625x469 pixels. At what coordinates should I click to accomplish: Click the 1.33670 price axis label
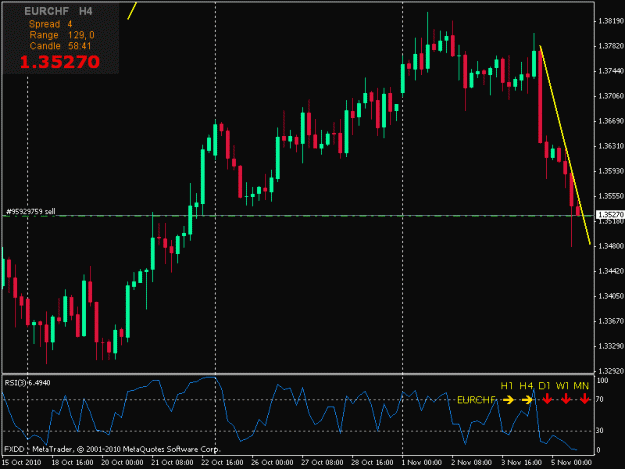pyautogui.click(x=611, y=321)
